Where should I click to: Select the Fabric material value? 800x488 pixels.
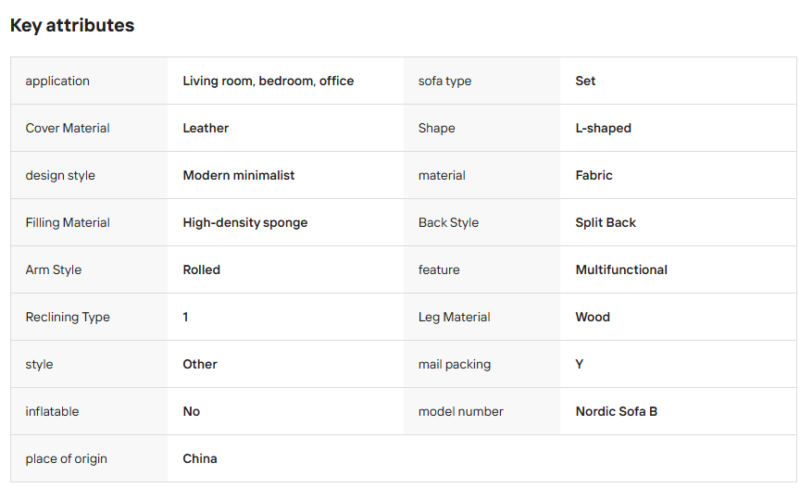594,175
